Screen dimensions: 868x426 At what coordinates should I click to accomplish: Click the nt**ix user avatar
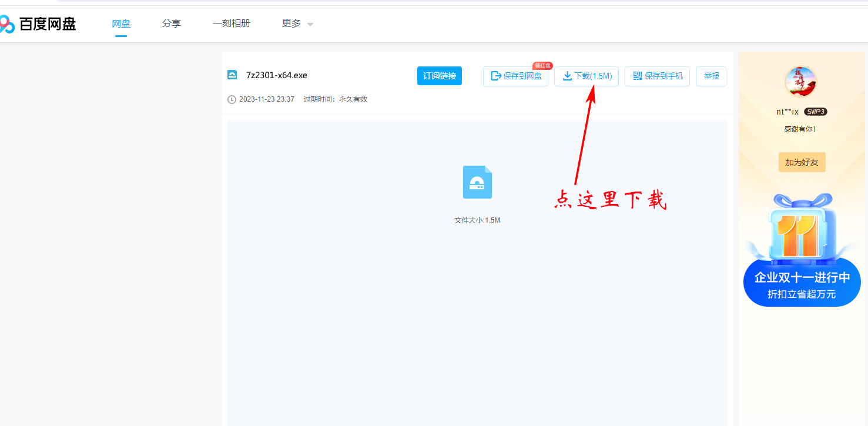coord(802,82)
